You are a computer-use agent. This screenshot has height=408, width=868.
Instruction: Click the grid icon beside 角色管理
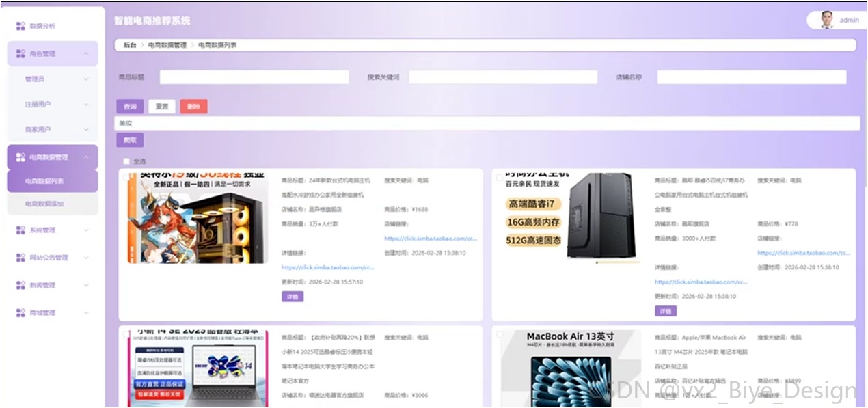coord(21,53)
